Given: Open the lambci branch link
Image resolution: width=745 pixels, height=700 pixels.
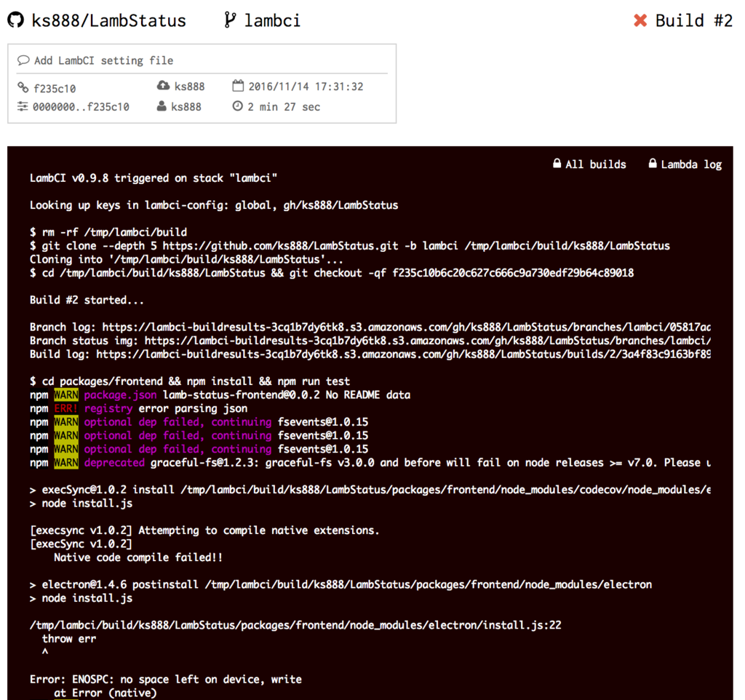Looking at the screenshot, I should pyautogui.click(x=272, y=21).
